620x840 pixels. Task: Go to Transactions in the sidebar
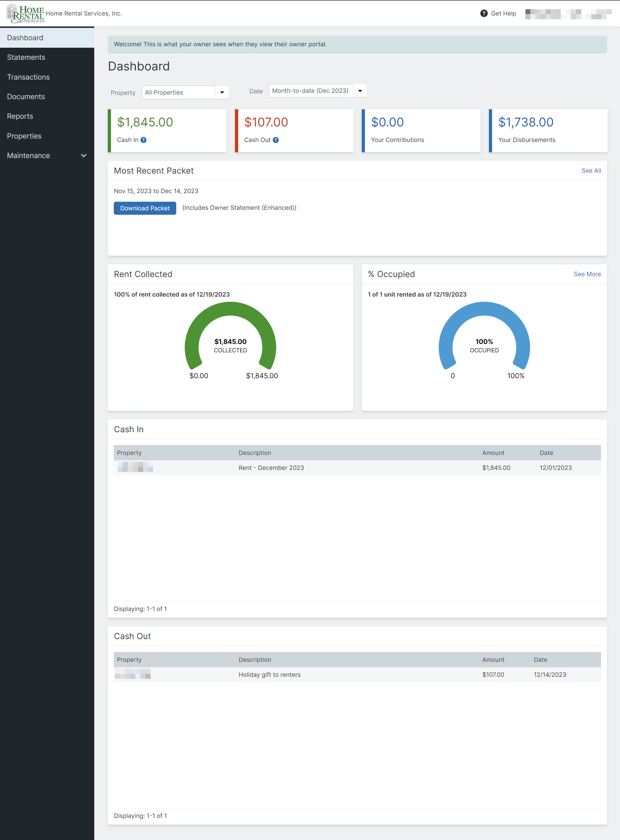(x=28, y=77)
